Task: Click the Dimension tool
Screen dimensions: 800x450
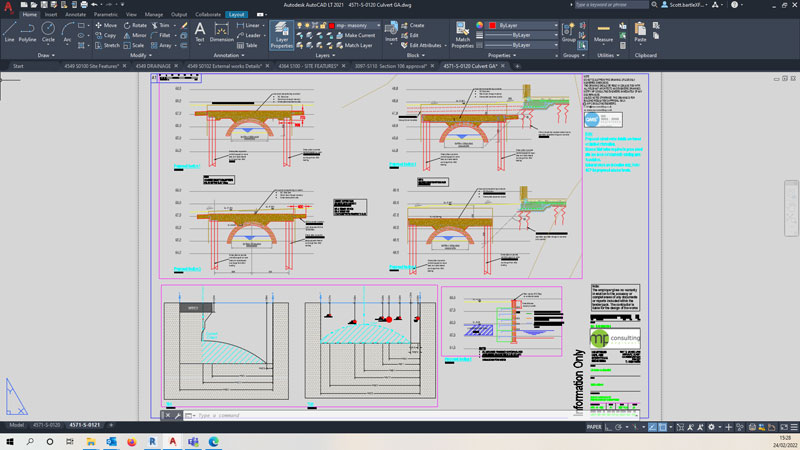Action: (220, 32)
